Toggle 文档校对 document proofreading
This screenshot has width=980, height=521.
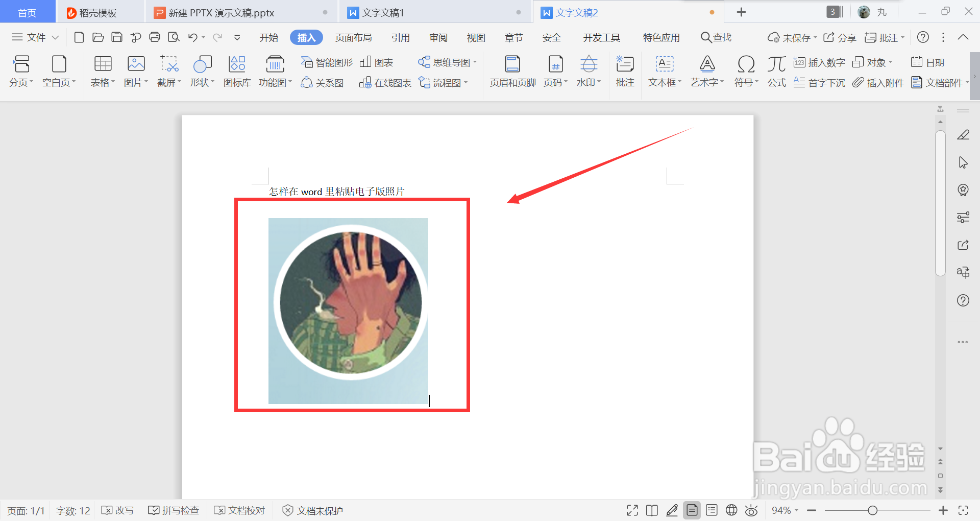(239, 510)
